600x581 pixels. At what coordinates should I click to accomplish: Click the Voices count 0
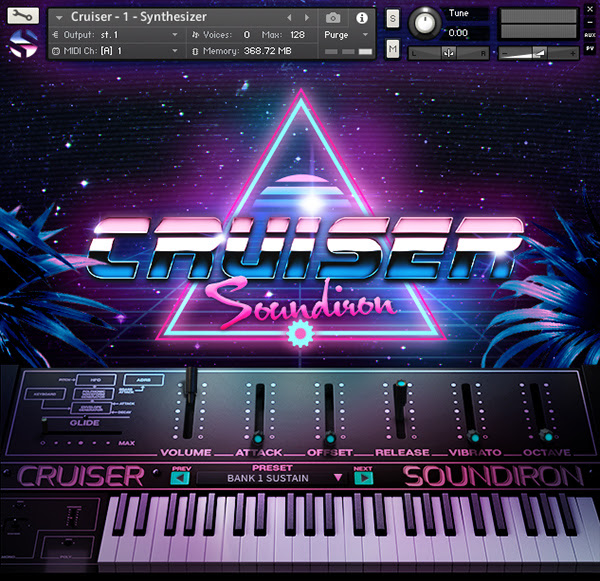(247, 35)
